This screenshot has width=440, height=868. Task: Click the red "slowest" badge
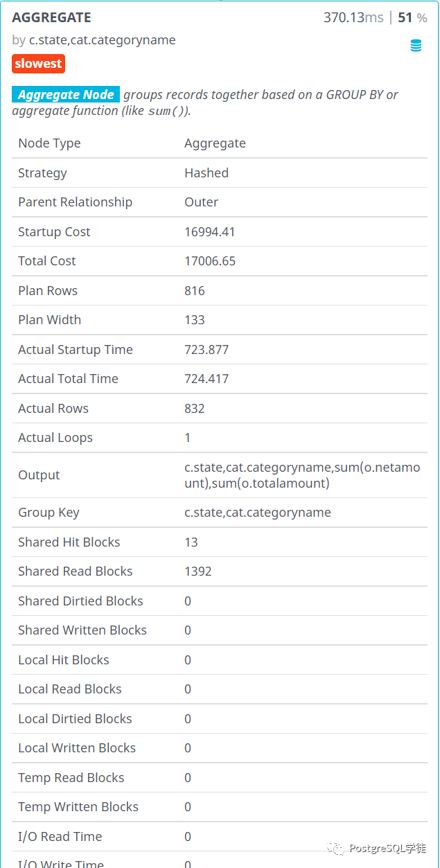click(38, 64)
